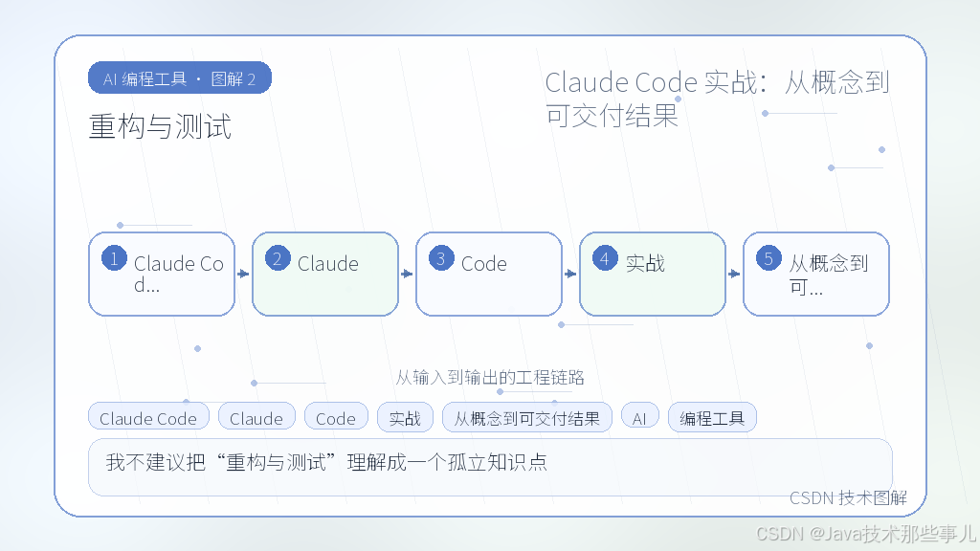Screen dimensions: 980x551
Task: Click the number 3 circle icon
Action: tap(441, 258)
